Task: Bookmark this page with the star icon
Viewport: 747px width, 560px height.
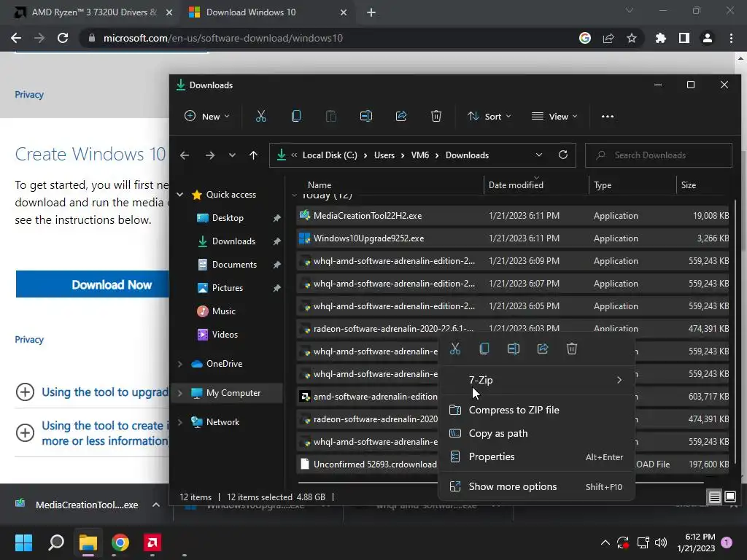Action: click(631, 38)
